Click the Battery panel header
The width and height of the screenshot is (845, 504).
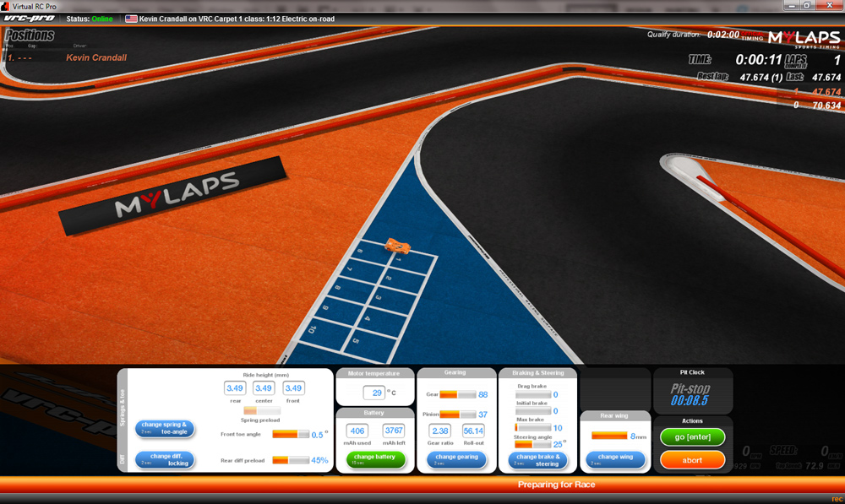(x=374, y=413)
